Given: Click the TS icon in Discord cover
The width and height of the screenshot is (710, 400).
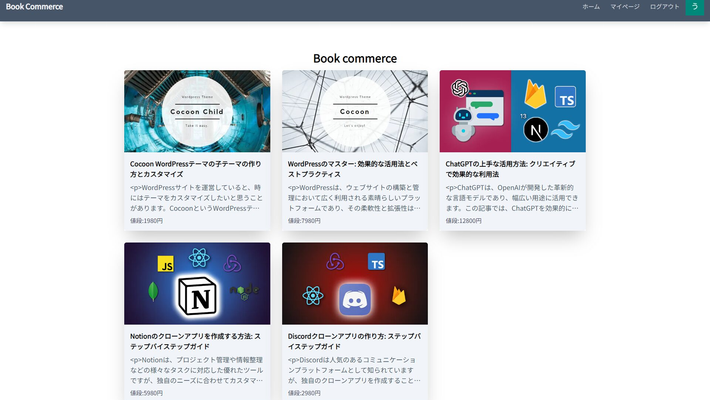Looking at the screenshot, I should (x=376, y=261).
